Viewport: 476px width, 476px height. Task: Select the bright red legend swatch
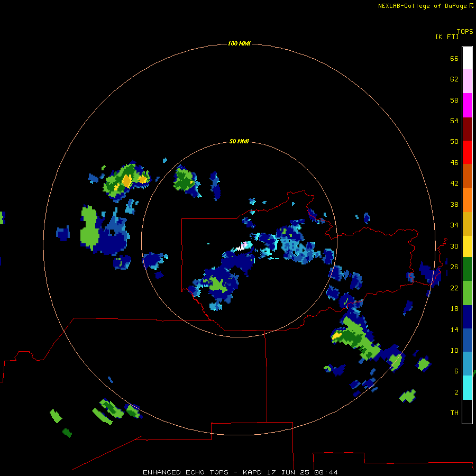tap(467, 152)
